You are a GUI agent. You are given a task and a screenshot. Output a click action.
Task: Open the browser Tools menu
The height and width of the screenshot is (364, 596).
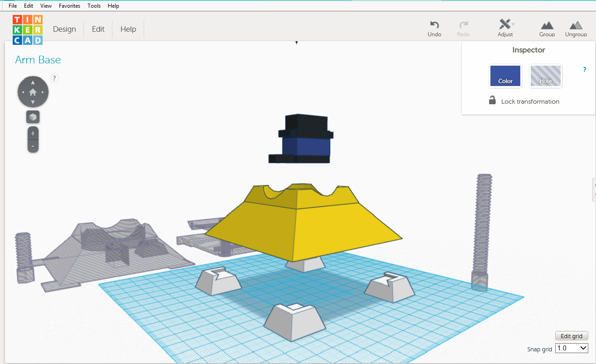click(x=94, y=6)
